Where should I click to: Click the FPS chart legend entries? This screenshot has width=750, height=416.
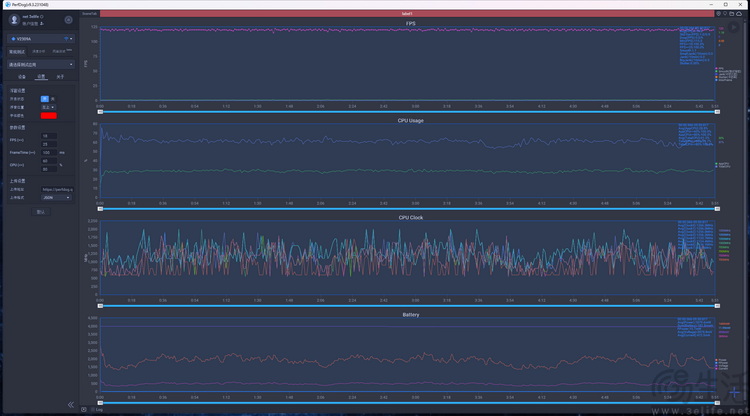click(x=728, y=75)
